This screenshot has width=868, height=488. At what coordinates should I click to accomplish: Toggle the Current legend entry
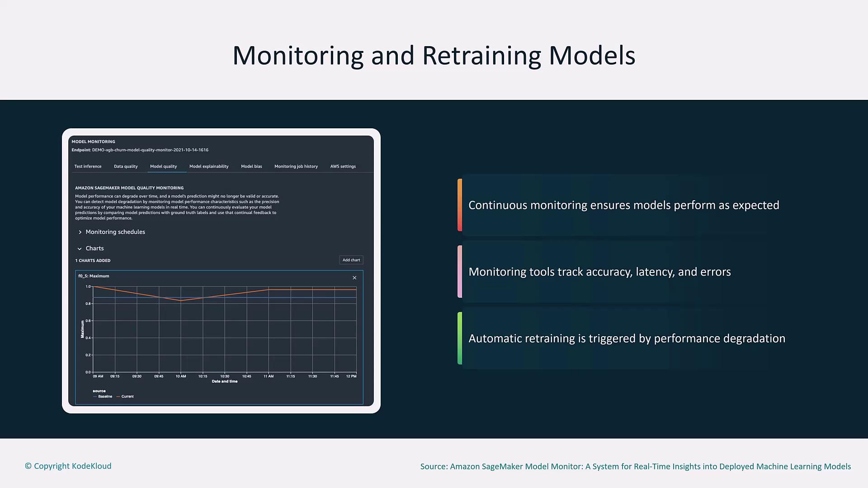126,396
